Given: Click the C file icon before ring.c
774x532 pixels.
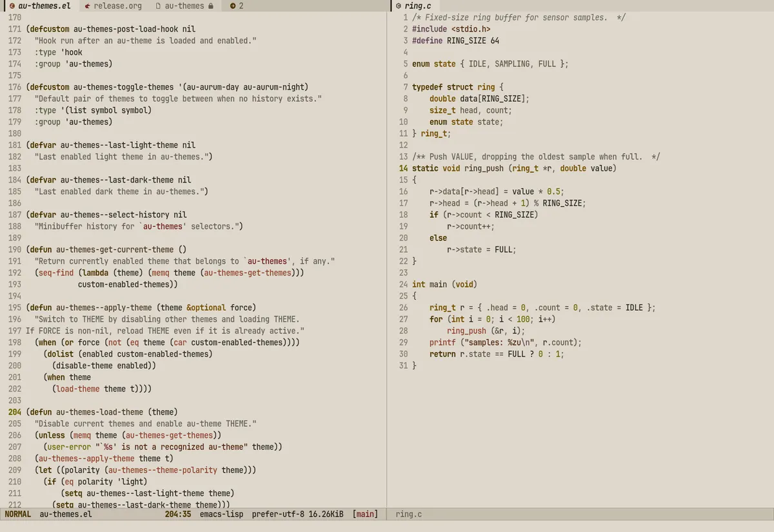Looking at the screenshot, I should point(399,6).
